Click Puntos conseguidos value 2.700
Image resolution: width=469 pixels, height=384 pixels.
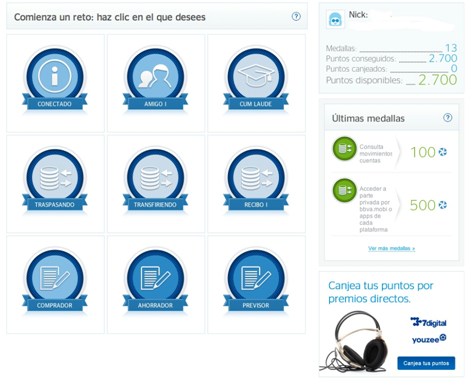tap(443, 58)
